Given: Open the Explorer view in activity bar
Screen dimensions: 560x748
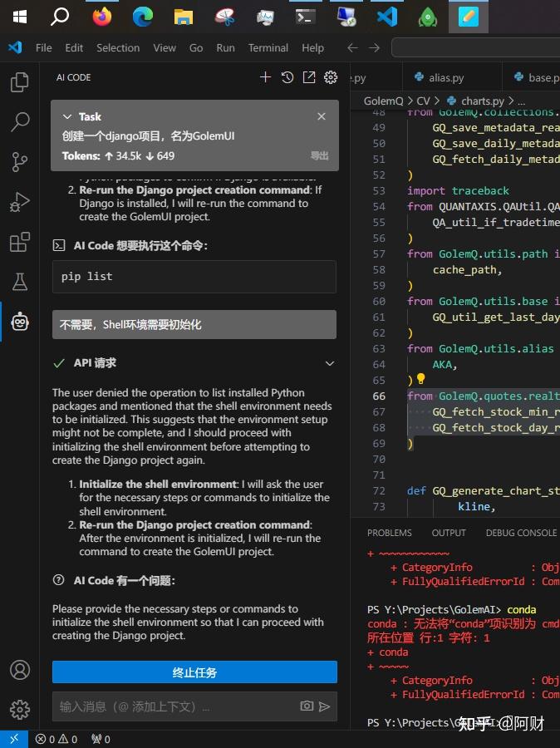Looking at the screenshot, I should (x=20, y=82).
